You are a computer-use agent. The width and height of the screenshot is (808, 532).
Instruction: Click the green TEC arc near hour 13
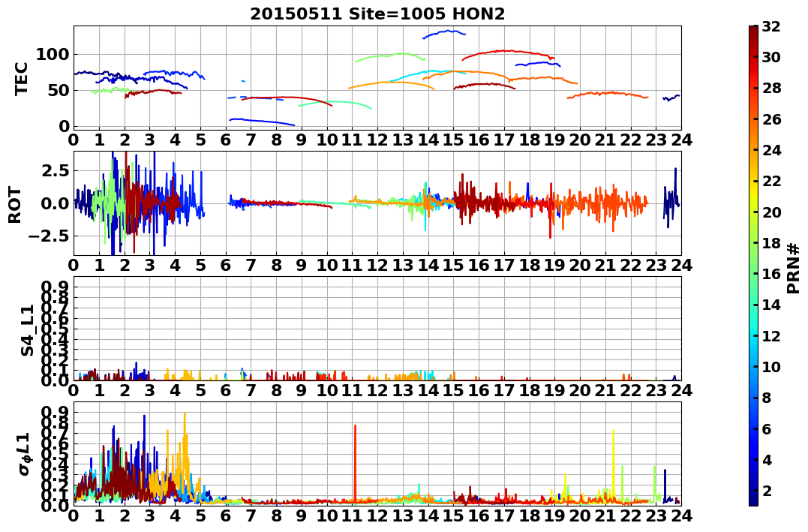tap(391, 57)
